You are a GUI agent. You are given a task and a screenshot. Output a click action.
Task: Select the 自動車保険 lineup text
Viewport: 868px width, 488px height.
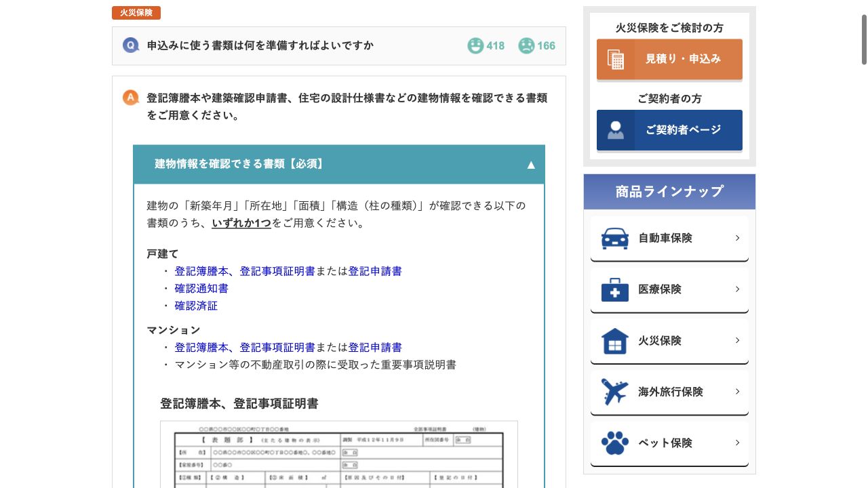click(x=665, y=238)
